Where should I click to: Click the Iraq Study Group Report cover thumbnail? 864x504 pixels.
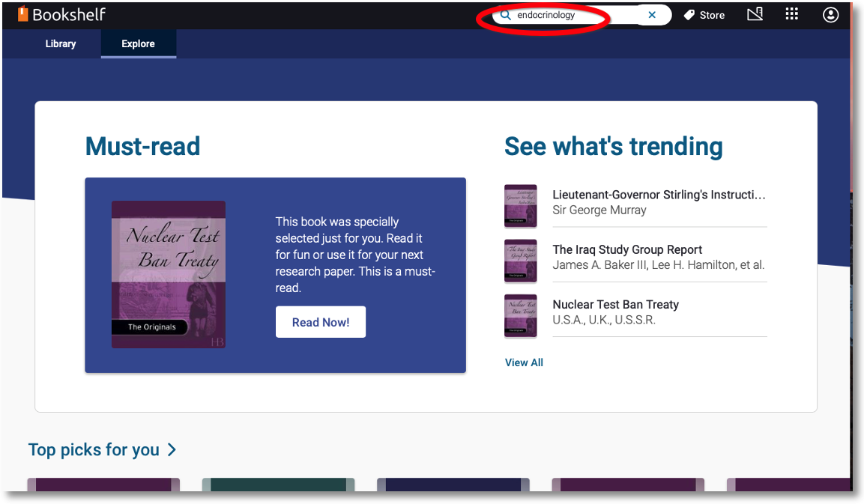521,261
